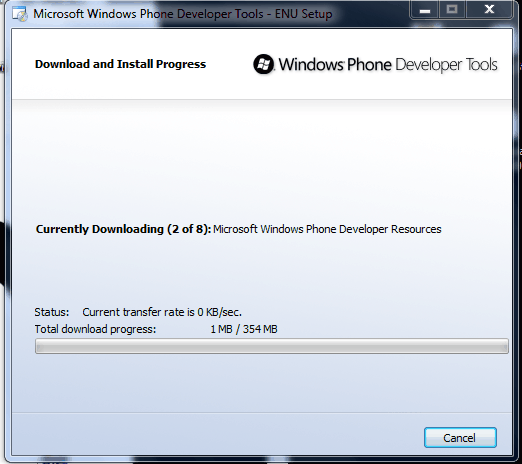Click 'Microsoft Windows Phone Developer Resources' text

[327, 229]
